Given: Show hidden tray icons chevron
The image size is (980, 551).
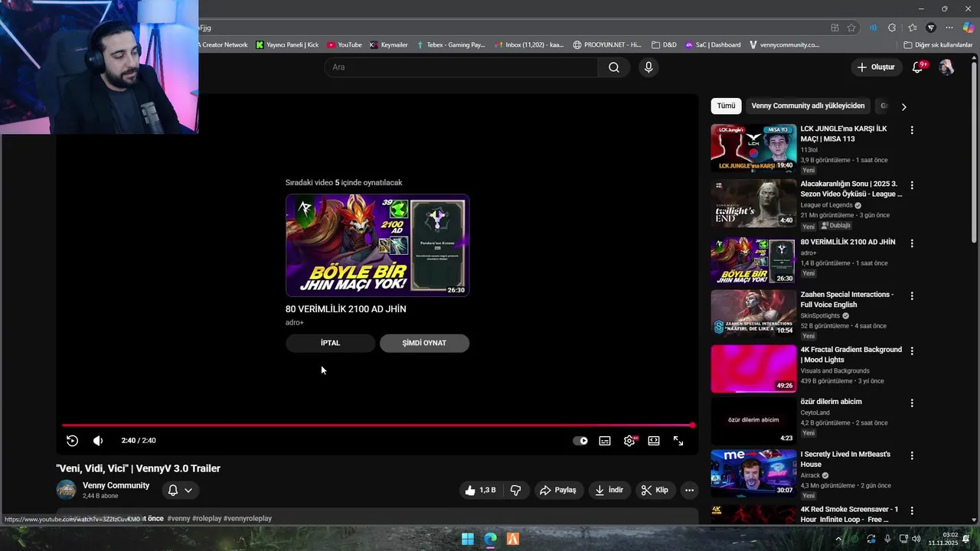Looking at the screenshot, I should click(838, 539).
